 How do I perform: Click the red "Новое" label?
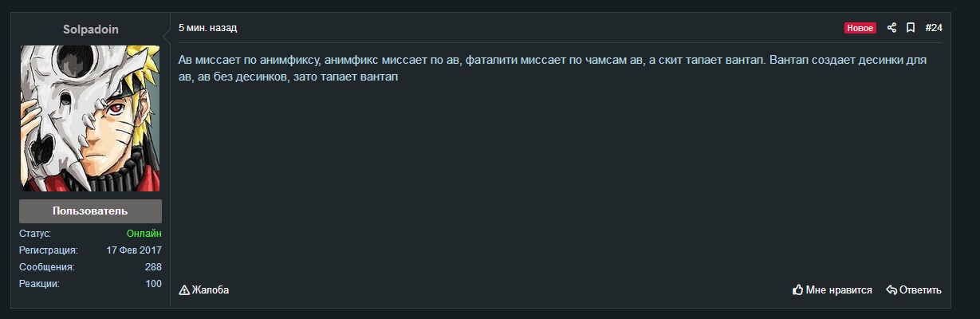point(860,28)
